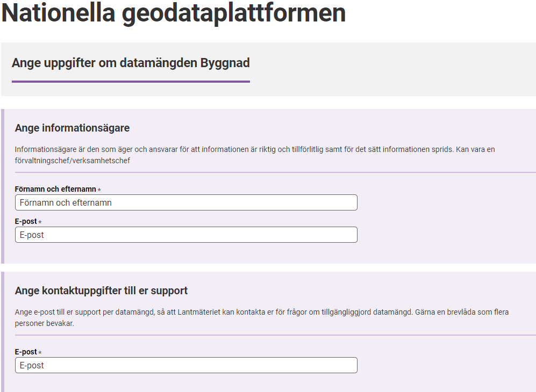Click the Ange uppgifter om datamängden Byggnad heading
This screenshot has height=392, width=536.
click(x=131, y=63)
